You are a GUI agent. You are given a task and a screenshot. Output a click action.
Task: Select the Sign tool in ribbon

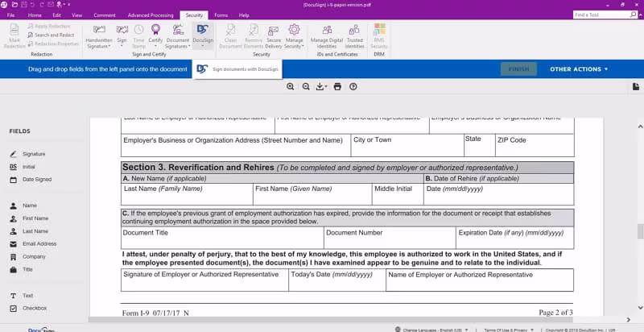[122, 35]
